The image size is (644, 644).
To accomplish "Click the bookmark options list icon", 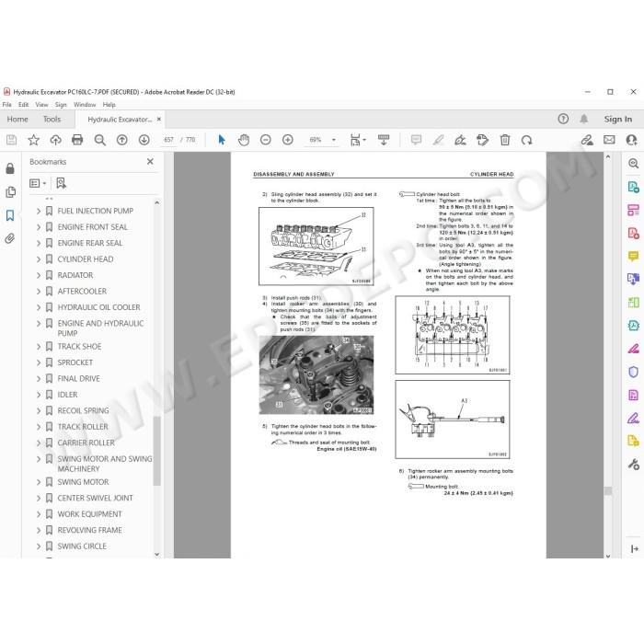I will click(x=38, y=183).
